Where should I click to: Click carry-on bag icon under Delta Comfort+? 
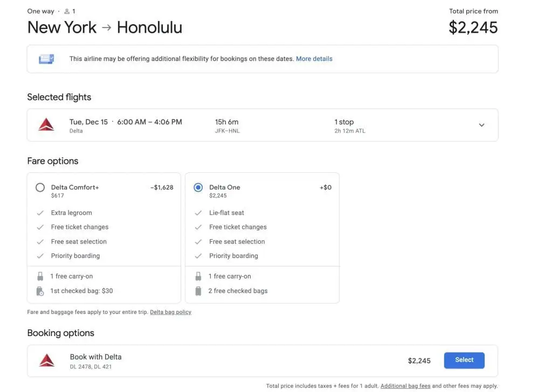(40, 276)
